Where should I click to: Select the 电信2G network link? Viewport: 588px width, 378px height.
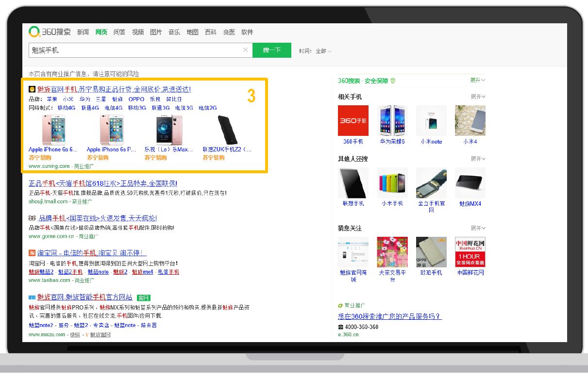click(x=208, y=108)
